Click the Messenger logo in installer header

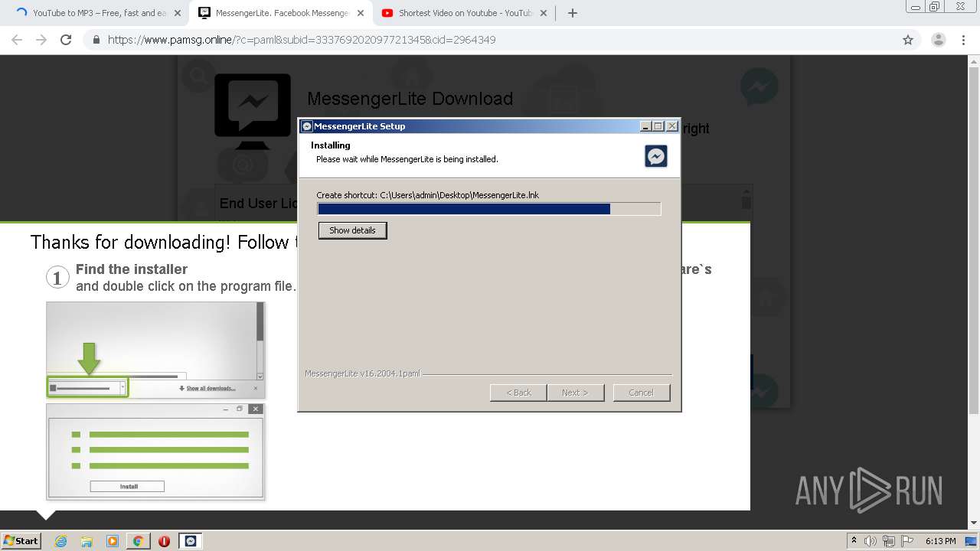(x=656, y=156)
